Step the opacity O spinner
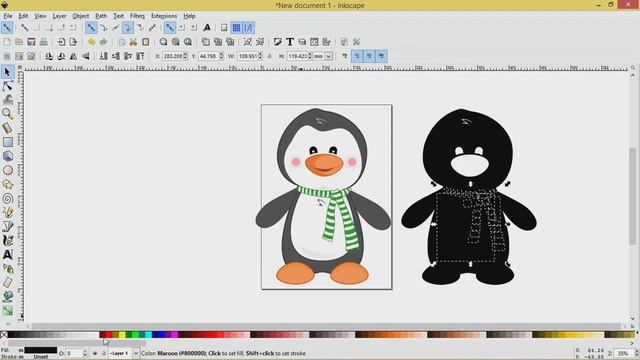This screenshot has height=360, width=640. point(85,353)
